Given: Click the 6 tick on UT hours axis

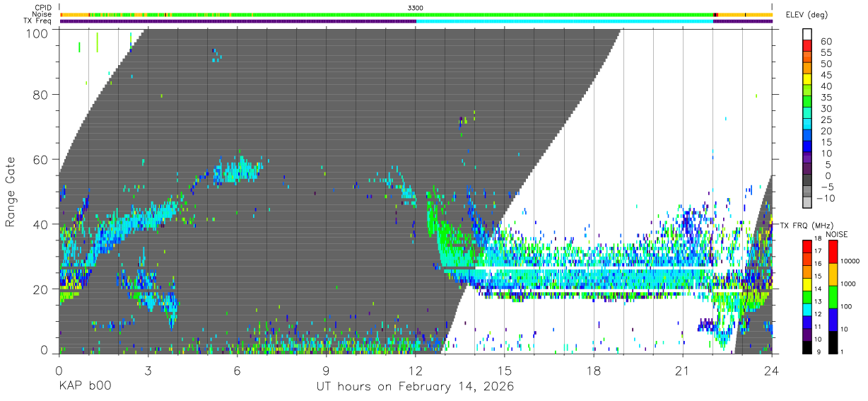Looking at the screenshot, I should (x=237, y=371).
